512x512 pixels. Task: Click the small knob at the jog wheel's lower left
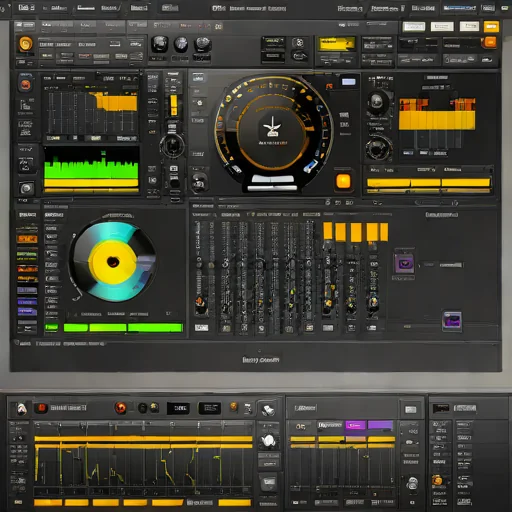(199, 183)
